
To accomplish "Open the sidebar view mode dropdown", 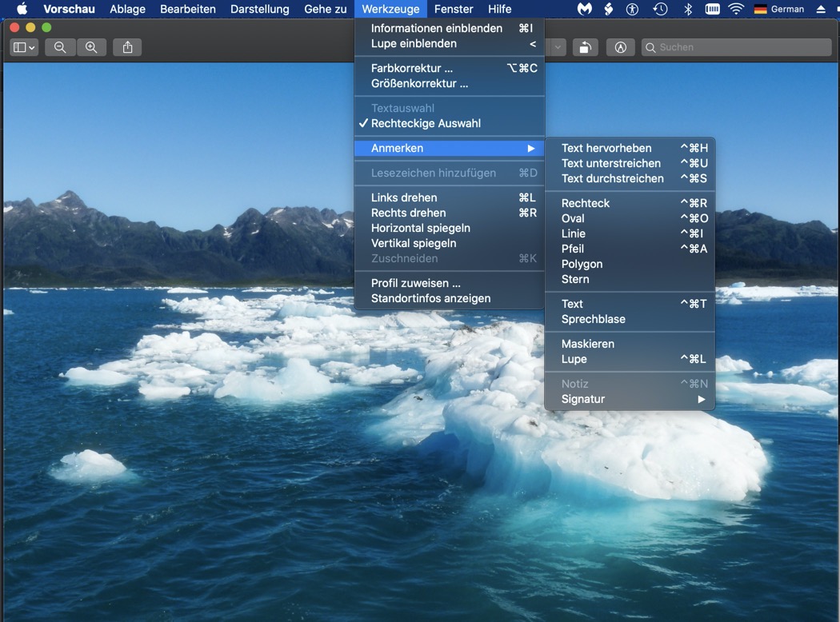I will [x=24, y=48].
